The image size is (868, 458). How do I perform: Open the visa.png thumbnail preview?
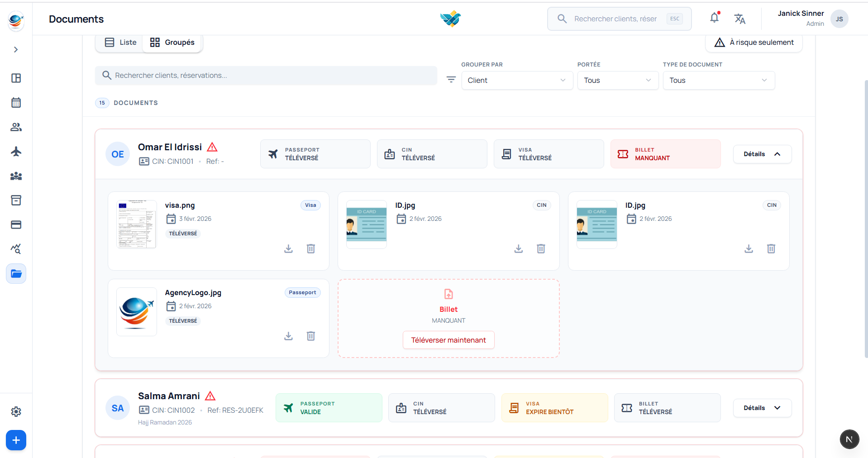click(x=137, y=224)
